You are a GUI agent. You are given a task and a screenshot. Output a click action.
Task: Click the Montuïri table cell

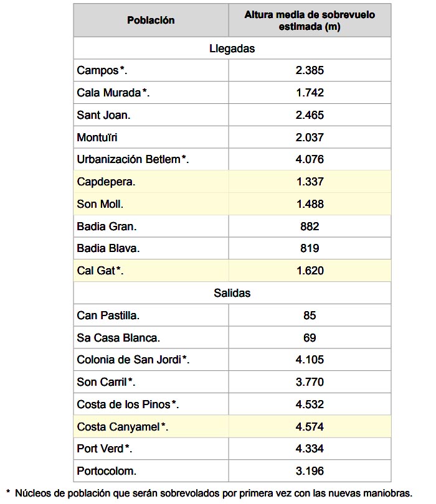pyautogui.click(x=151, y=138)
